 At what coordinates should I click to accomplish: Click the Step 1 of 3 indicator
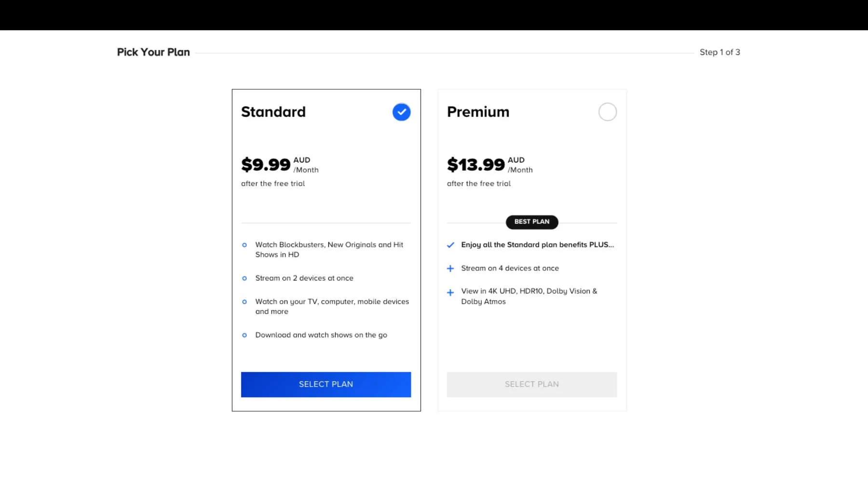(719, 53)
